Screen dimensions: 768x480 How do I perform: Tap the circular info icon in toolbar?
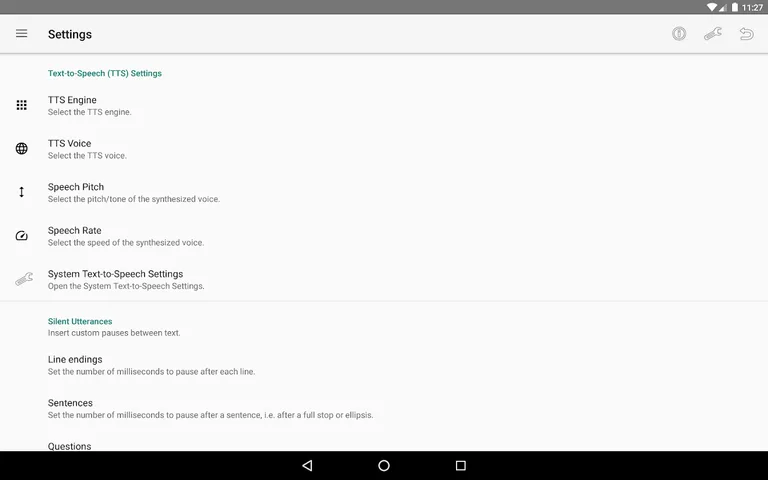point(679,34)
